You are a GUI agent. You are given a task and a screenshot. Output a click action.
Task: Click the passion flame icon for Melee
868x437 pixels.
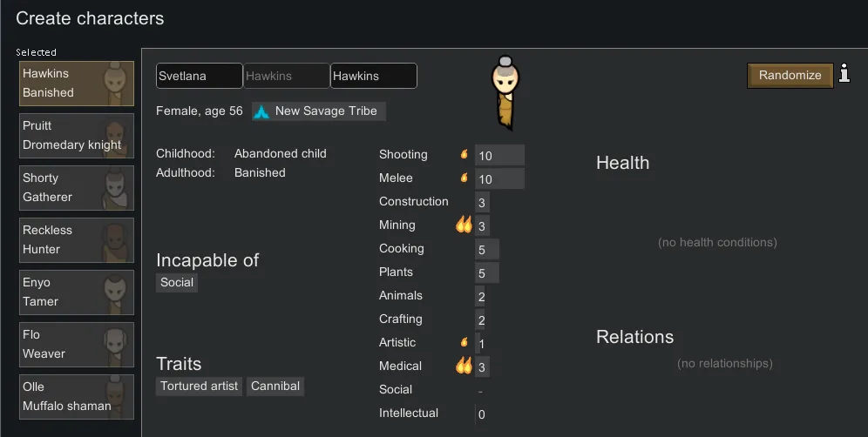point(465,178)
